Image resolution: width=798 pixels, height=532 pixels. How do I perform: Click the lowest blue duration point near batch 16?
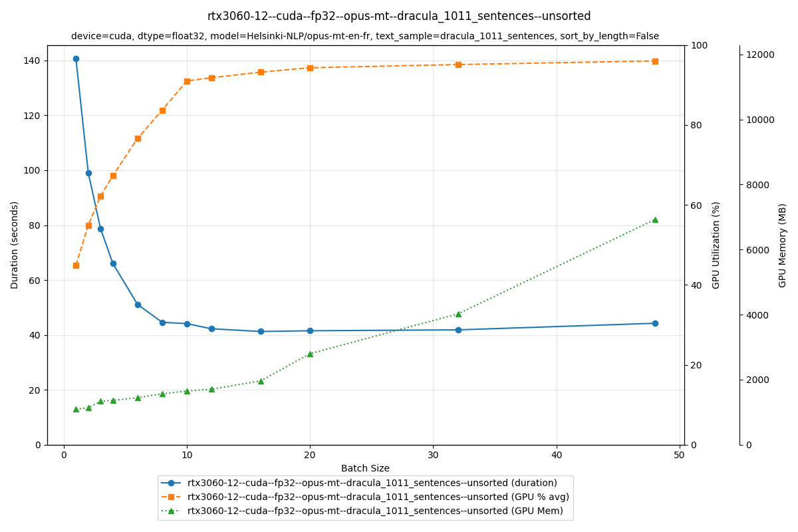[260, 331]
